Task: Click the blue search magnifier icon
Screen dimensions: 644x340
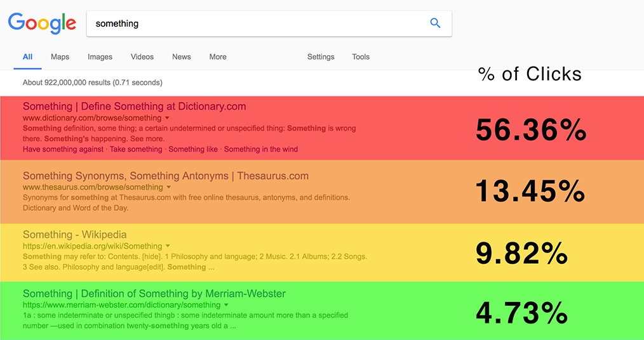Action: point(435,23)
